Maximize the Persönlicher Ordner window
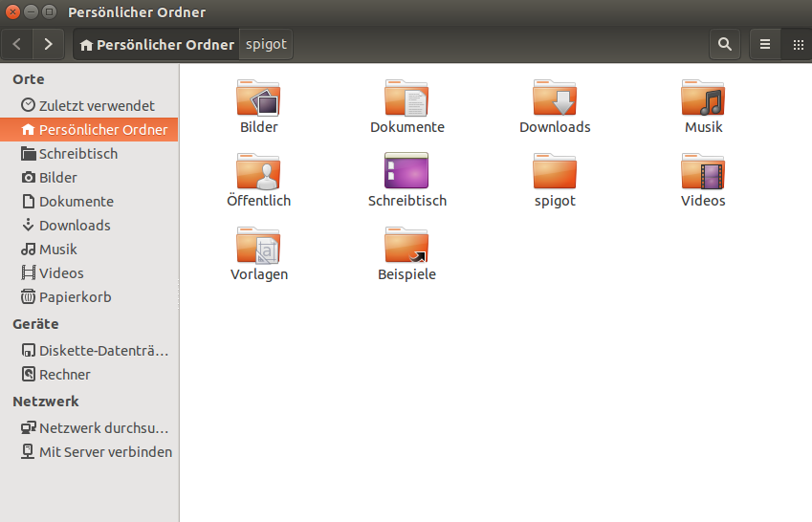Image resolution: width=812 pixels, height=522 pixels. pos(49,11)
